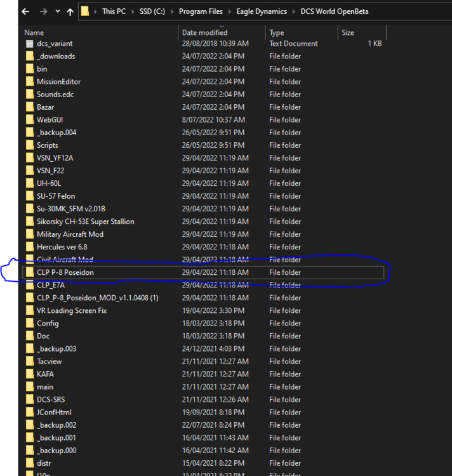Select the _downloads folder icon
The width and height of the screenshot is (452, 476).
point(29,56)
